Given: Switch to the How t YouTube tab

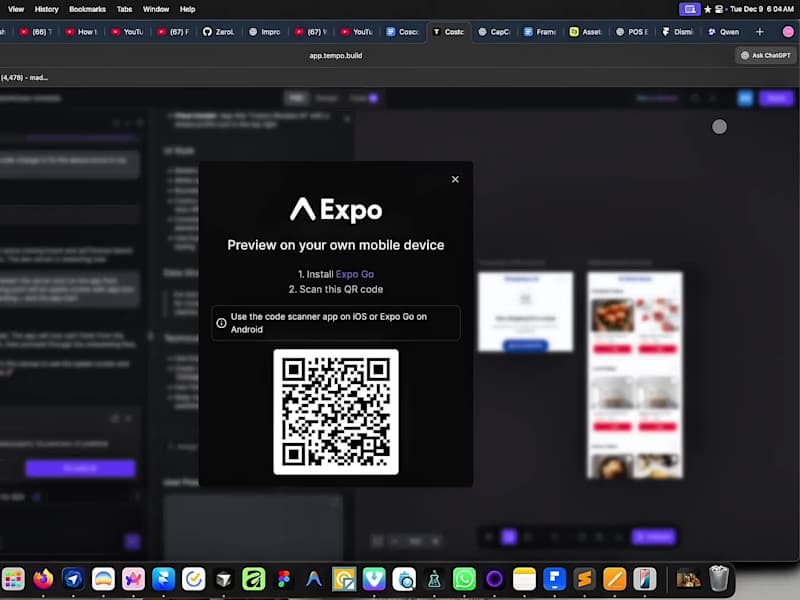Looking at the screenshot, I should point(81,32).
